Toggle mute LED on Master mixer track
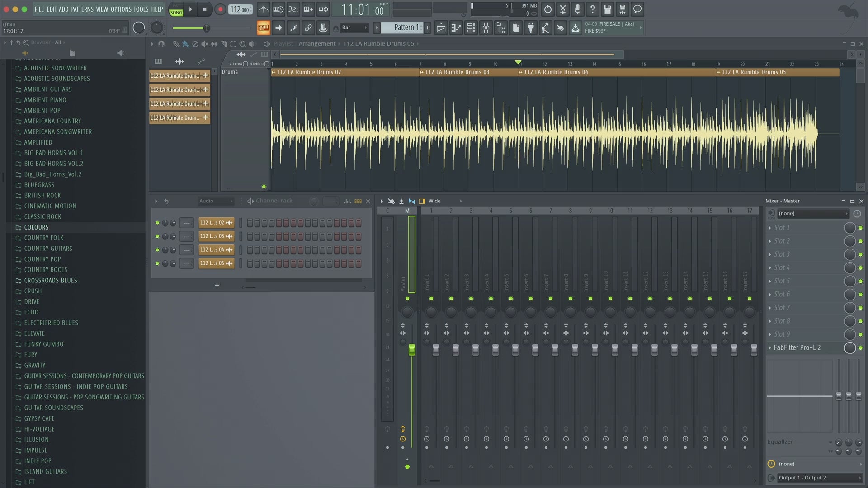This screenshot has height=488, width=868. click(x=407, y=299)
